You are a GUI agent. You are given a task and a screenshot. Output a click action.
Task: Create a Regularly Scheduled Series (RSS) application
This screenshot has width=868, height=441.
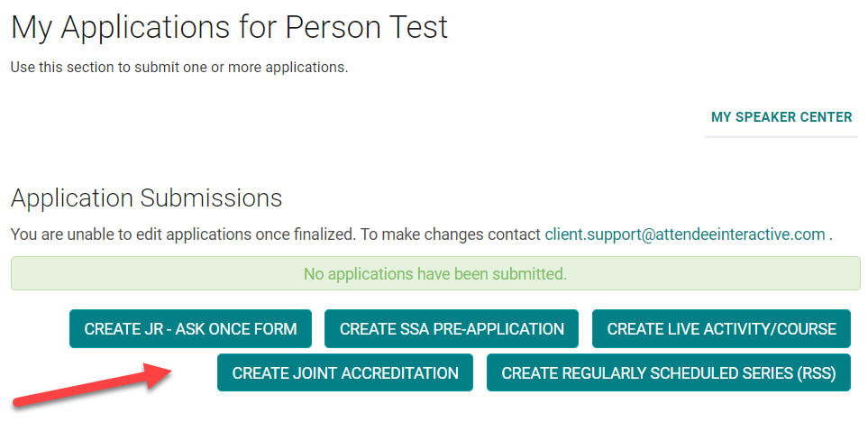coord(669,372)
